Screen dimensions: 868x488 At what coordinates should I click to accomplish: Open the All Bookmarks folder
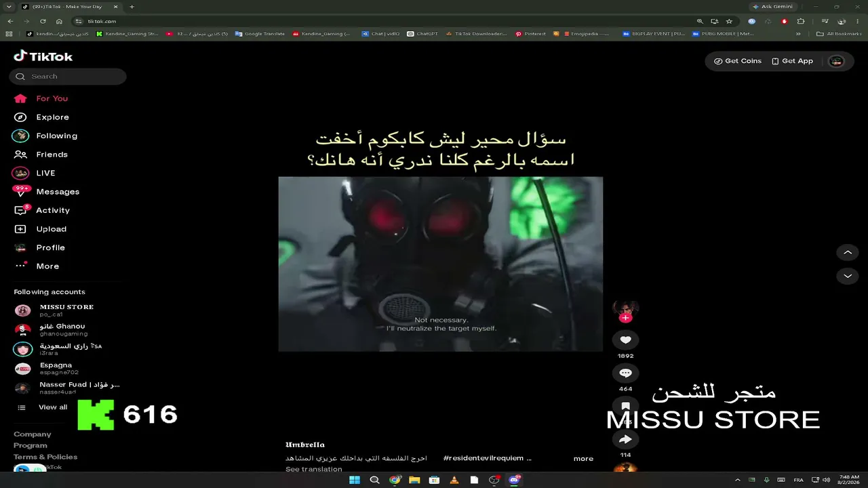click(x=840, y=33)
